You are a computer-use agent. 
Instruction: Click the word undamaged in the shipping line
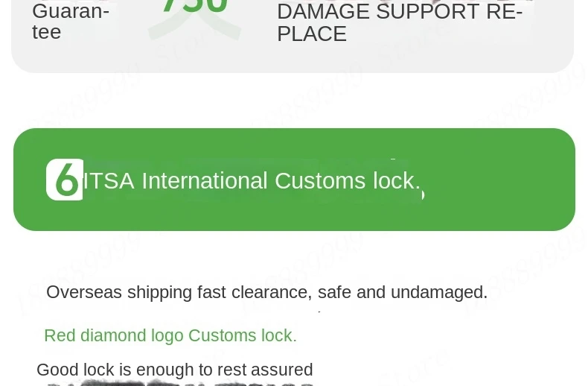pos(438,292)
